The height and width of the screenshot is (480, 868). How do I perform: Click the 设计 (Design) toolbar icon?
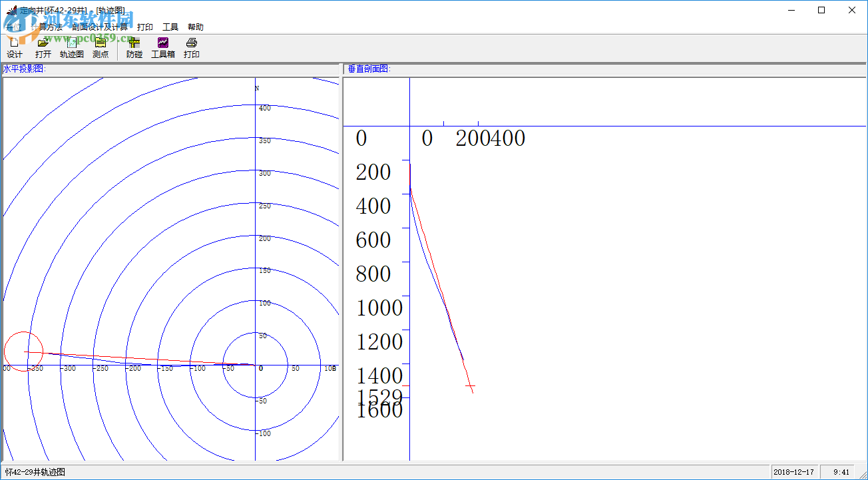point(14,48)
